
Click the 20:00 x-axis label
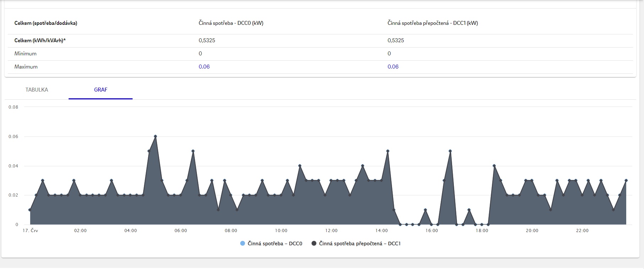(532, 231)
